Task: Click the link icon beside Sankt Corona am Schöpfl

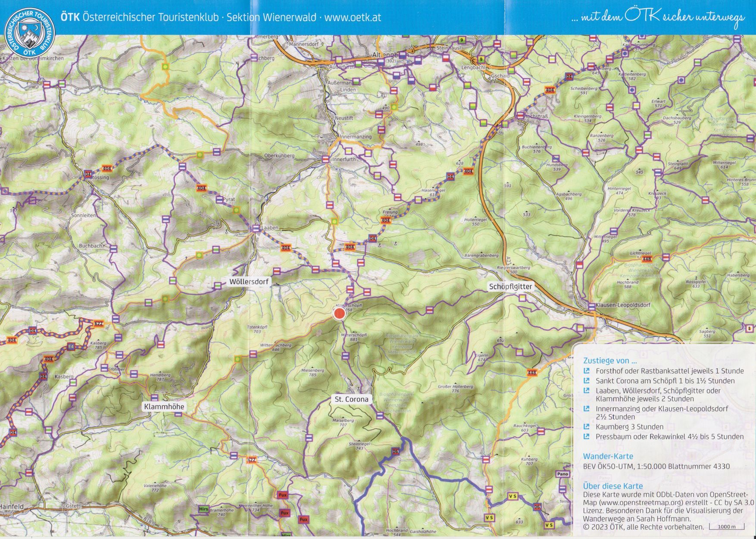Action: coord(586,381)
